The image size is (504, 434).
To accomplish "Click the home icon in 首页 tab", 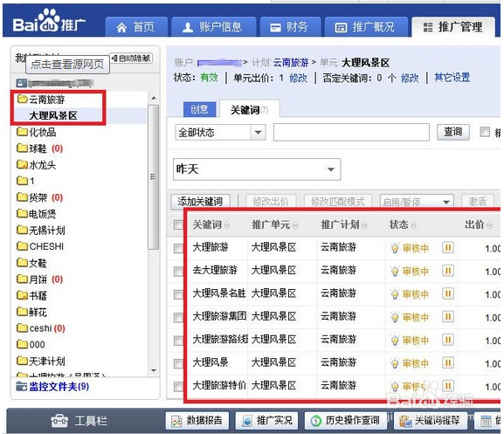I will (121, 28).
